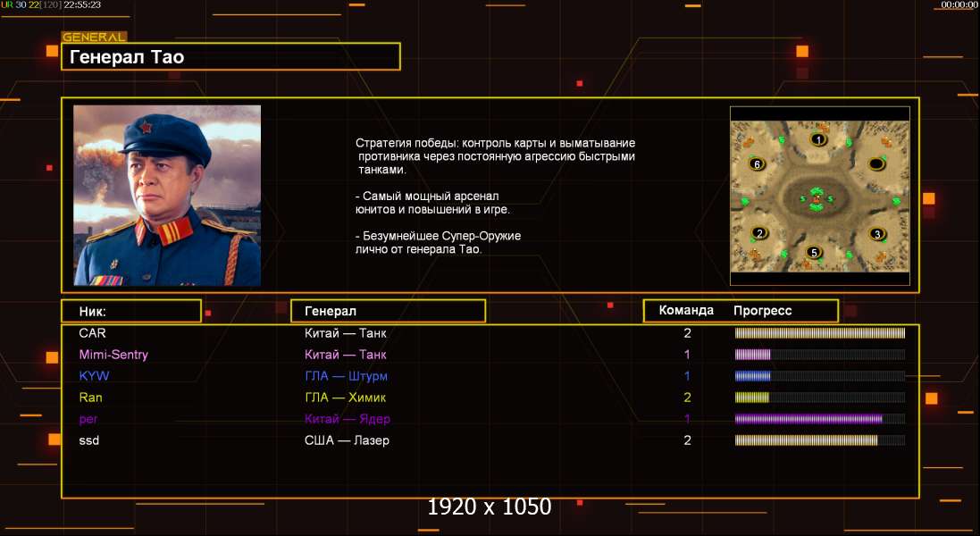This screenshot has height=536, width=980.
Task: Click the Генерал column header
Action: point(388,311)
